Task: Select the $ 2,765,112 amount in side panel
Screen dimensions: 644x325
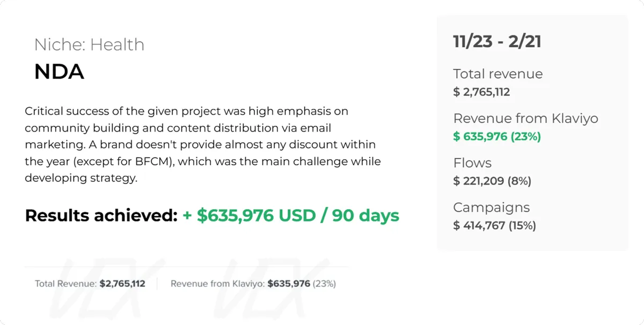Action: pos(481,92)
